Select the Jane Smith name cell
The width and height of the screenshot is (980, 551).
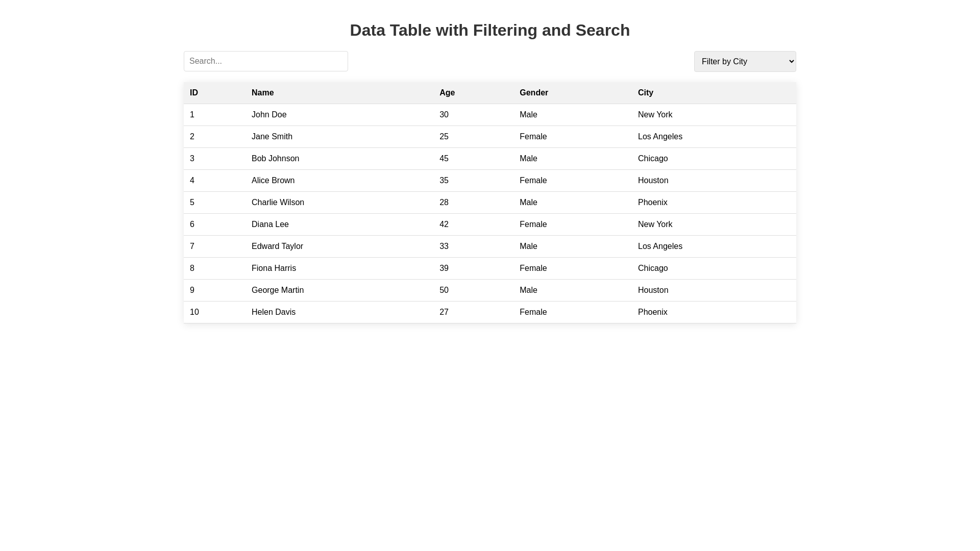click(272, 137)
